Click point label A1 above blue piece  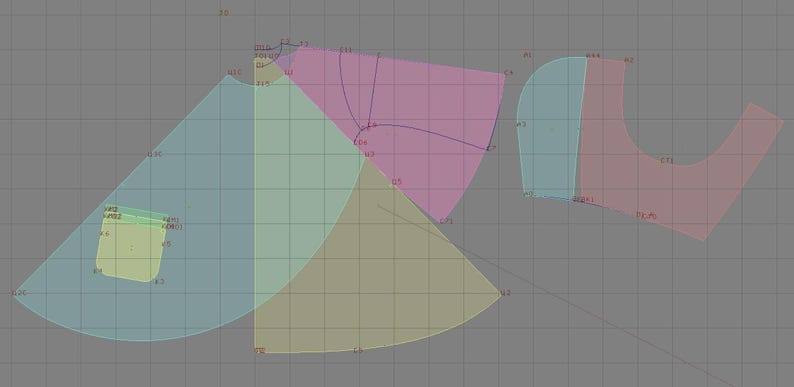(528, 55)
